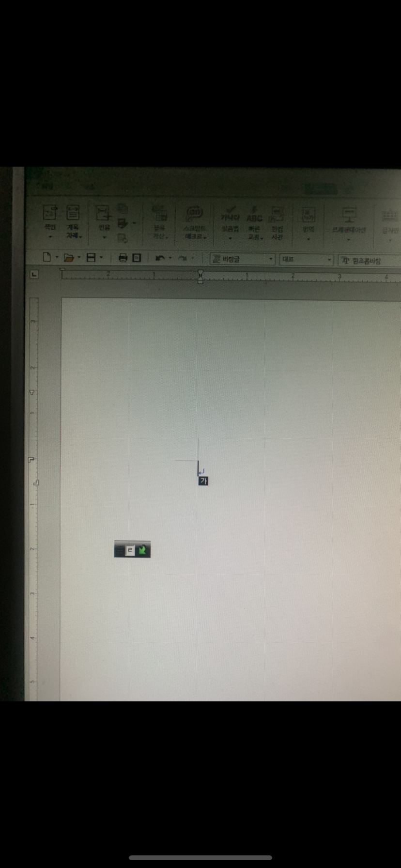The image size is (401, 868).
Task: Select the 인용 citation icon
Action: coord(104,213)
